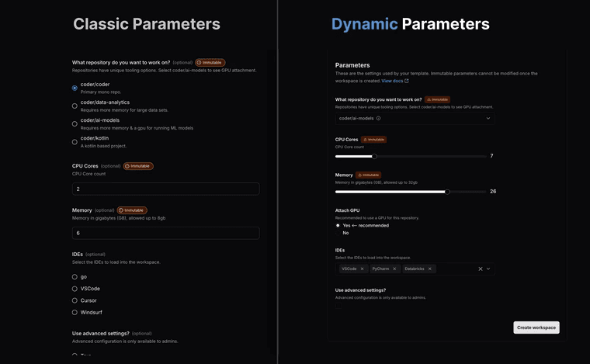The height and width of the screenshot is (364, 590).
Task: Choose the Windsurf IDE option
Action: coord(75,313)
